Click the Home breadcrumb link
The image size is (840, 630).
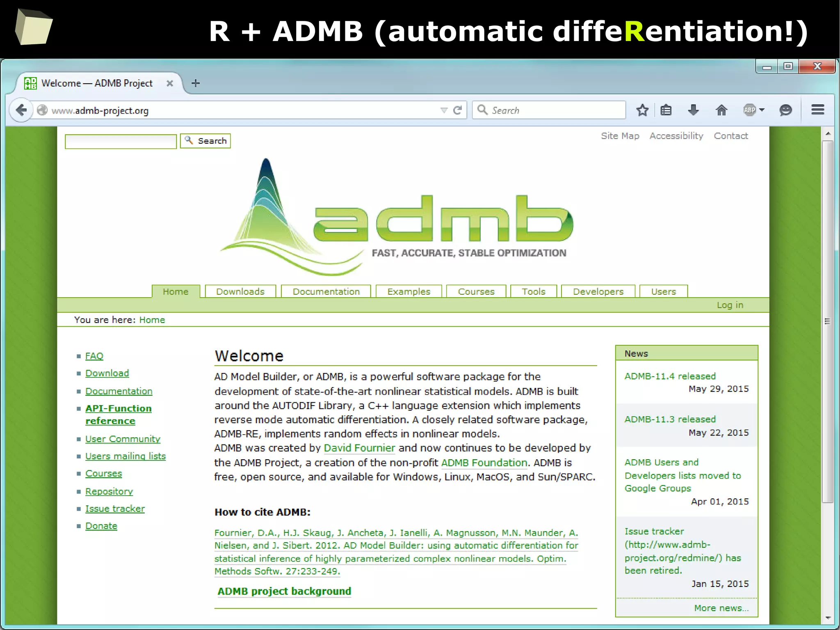tap(152, 320)
